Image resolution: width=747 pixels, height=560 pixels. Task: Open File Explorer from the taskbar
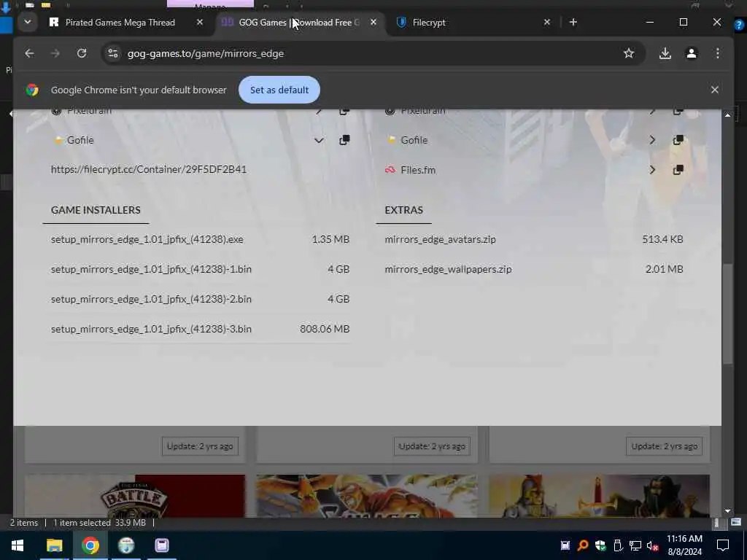[x=54, y=545]
